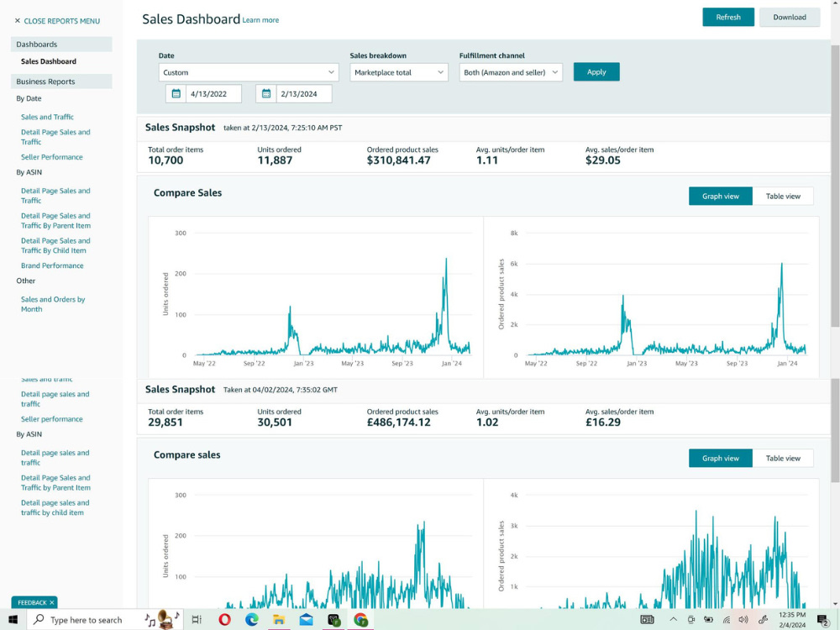The image size is (840, 630).
Task: Click the taskbar search magnifier icon
Action: pos(39,619)
